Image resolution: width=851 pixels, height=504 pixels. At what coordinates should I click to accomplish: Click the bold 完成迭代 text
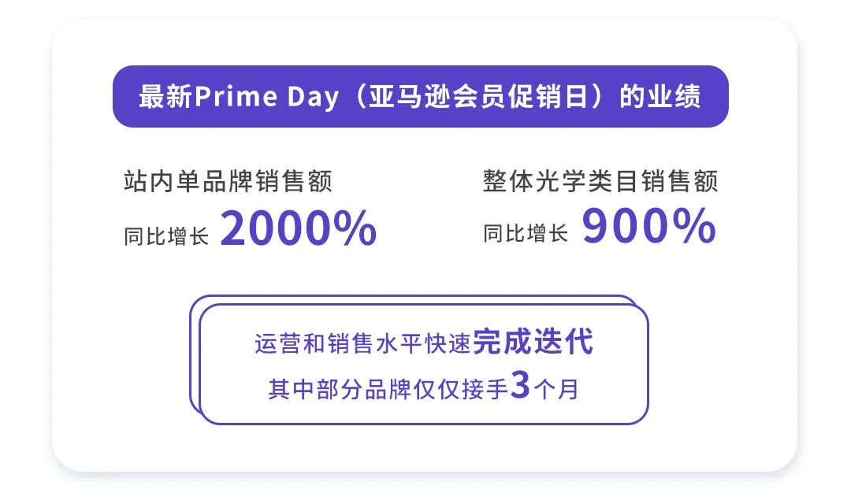(x=533, y=342)
